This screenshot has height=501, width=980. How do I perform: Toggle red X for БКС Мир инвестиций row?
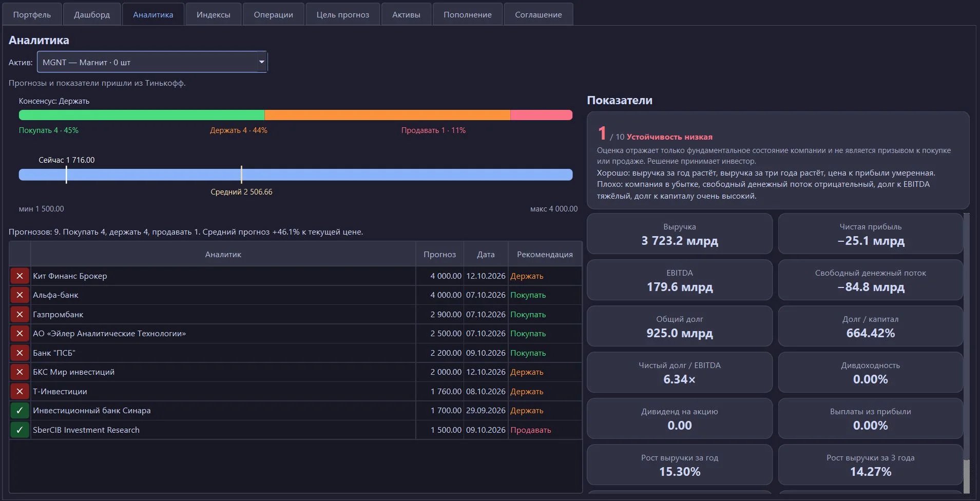pos(20,372)
